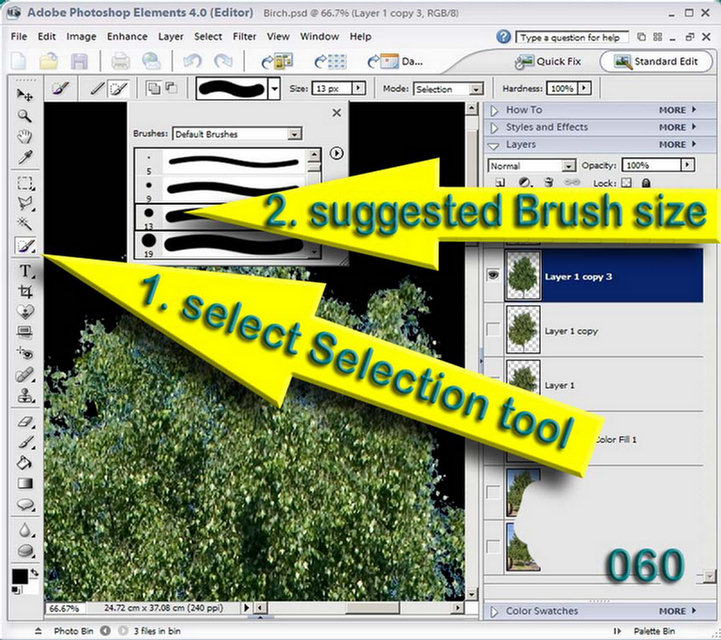Select the Move tool
The image size is (721, 640).
coord(25,95)
